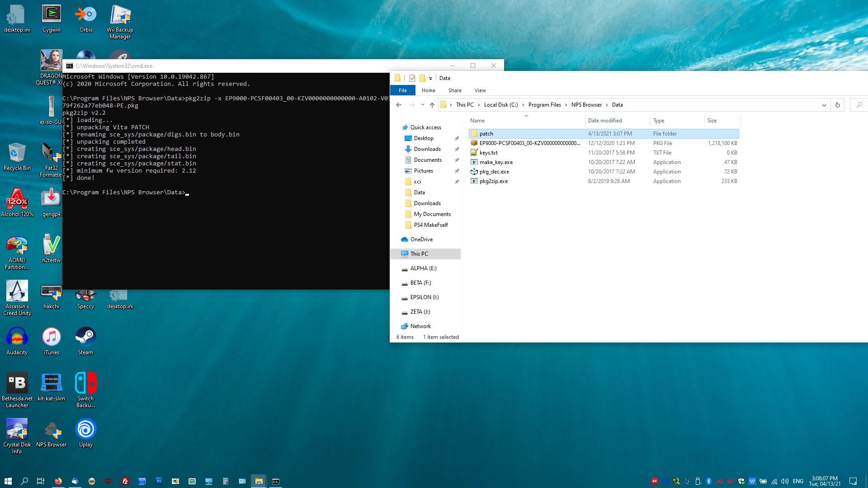
Task: Open gengp4 desktop shortcut
Action: click(52, 203)
